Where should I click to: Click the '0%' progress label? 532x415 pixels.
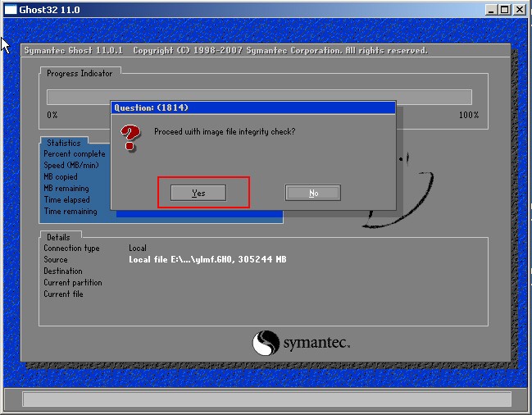tap(52, 115)
